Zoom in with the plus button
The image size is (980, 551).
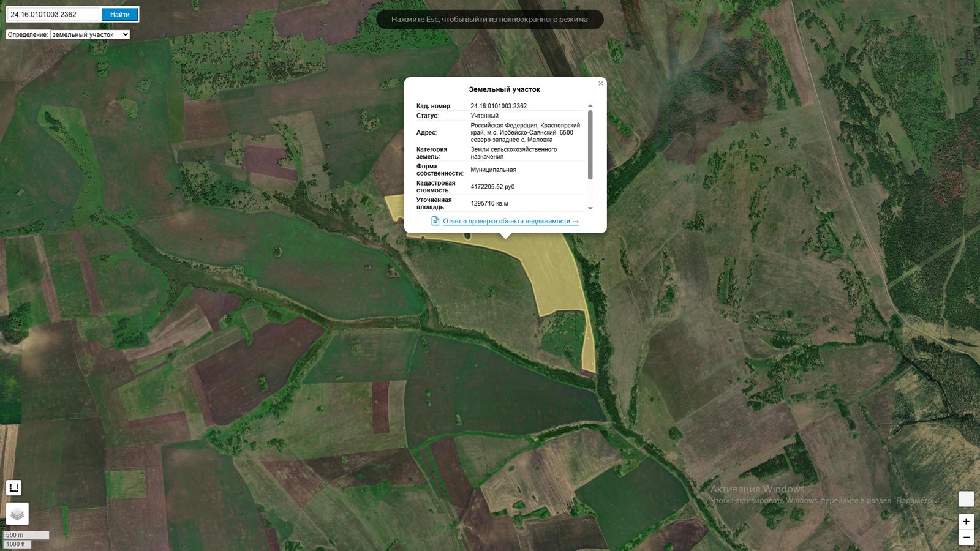click(966, 522)
